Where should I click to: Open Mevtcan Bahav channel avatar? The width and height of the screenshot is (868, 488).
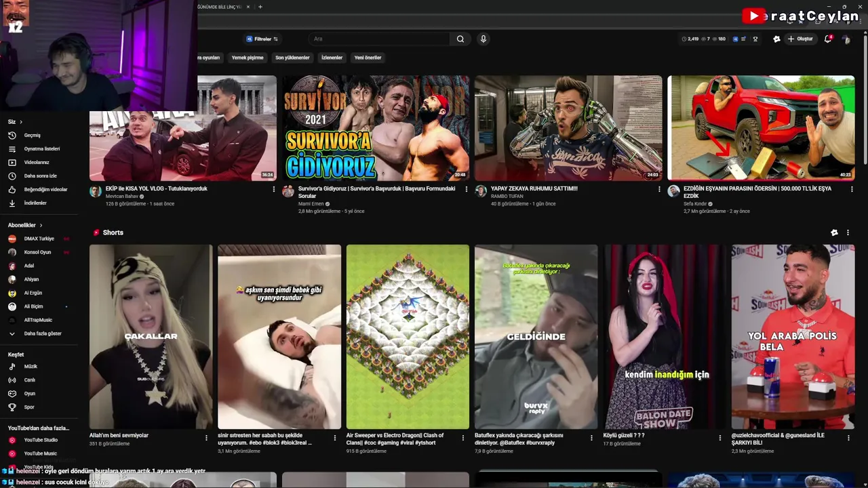96,191
